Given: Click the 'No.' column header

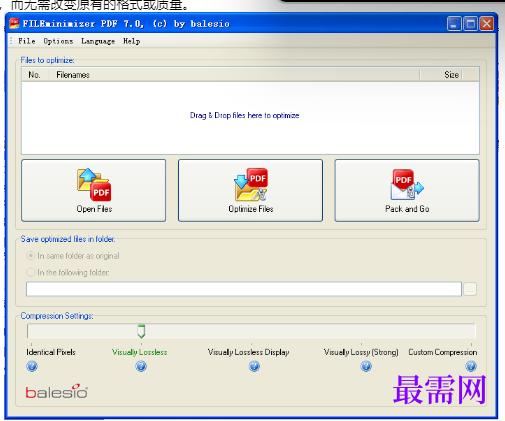Looking at the screenshot, I should pyautogui.click(x=34, y=75).
